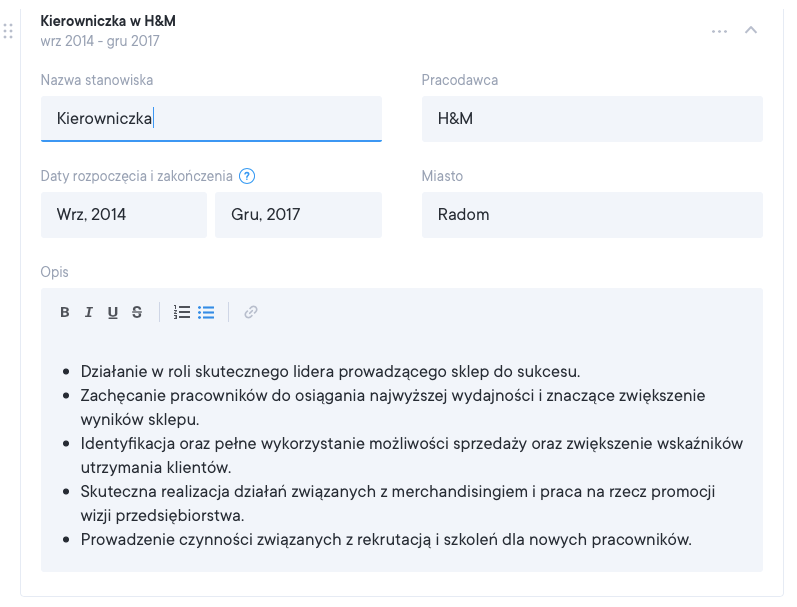Open the start date picker Wrz, 2014
The image size is (797, 607).
124,215
